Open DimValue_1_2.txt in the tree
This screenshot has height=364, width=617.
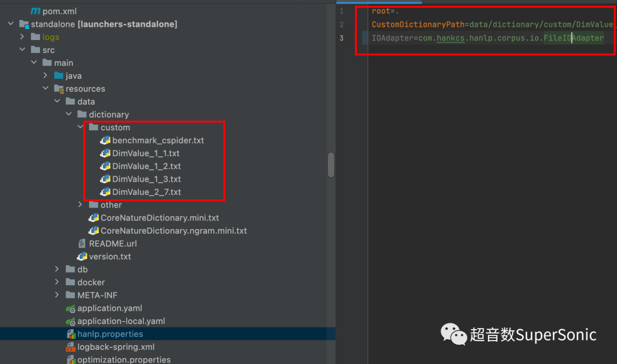coord(146,166)
